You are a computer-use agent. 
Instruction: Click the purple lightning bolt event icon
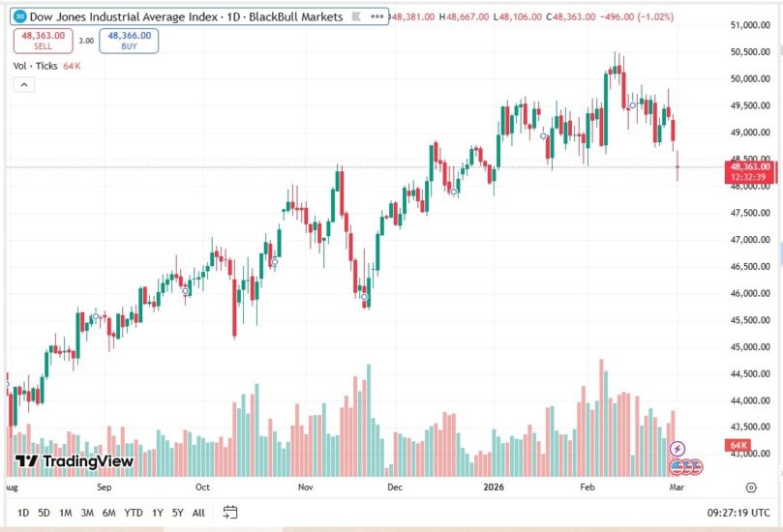(678, 449)
